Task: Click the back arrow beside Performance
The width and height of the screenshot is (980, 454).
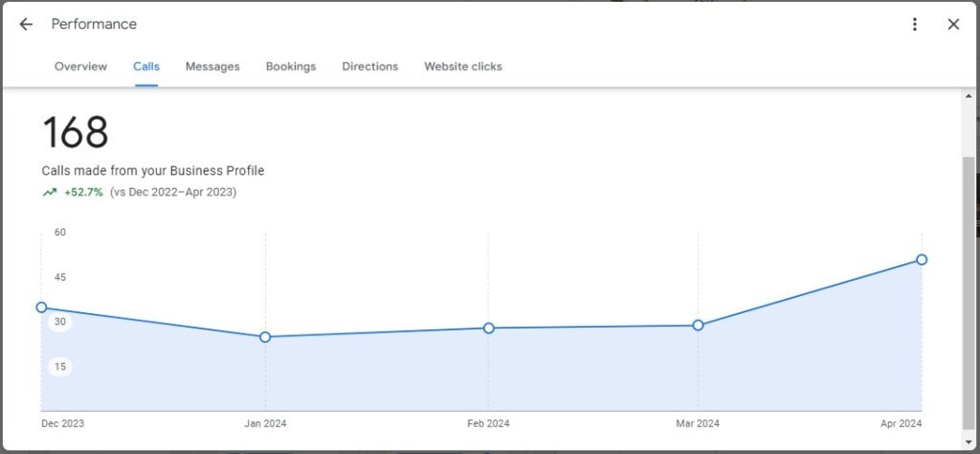Action: click(26, 24)
